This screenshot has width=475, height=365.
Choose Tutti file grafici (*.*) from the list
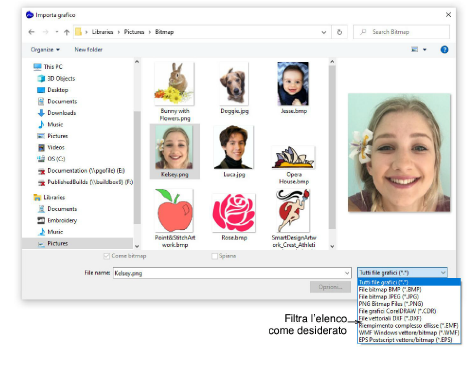[x=409, y=282]
